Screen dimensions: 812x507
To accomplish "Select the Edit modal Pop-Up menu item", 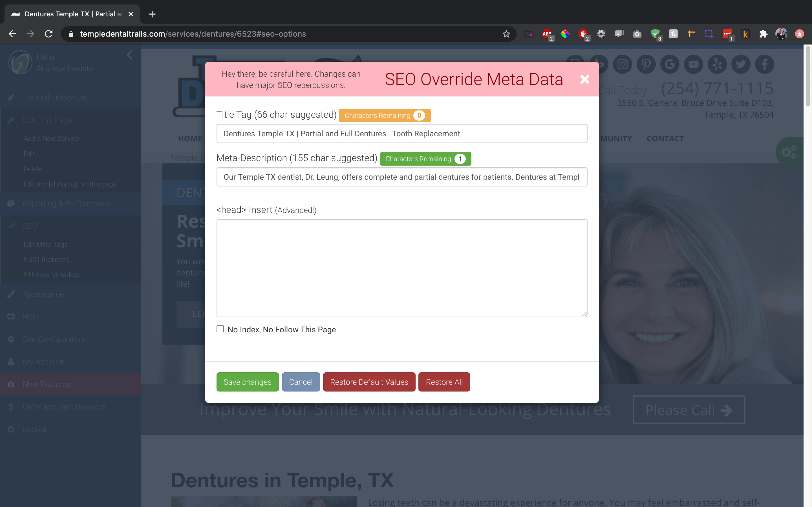I will pyautogui.click(x=70, y=183).
